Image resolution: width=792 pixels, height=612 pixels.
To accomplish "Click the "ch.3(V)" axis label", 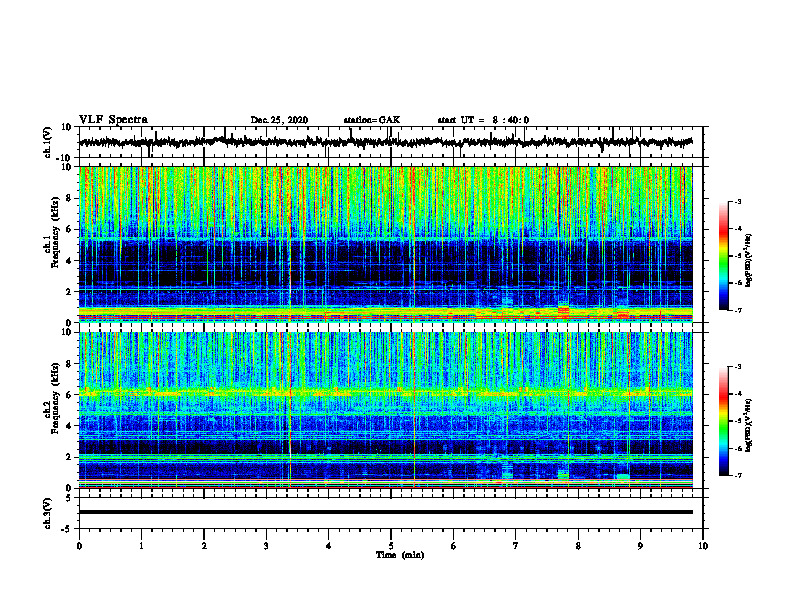I will pos(48,514).
